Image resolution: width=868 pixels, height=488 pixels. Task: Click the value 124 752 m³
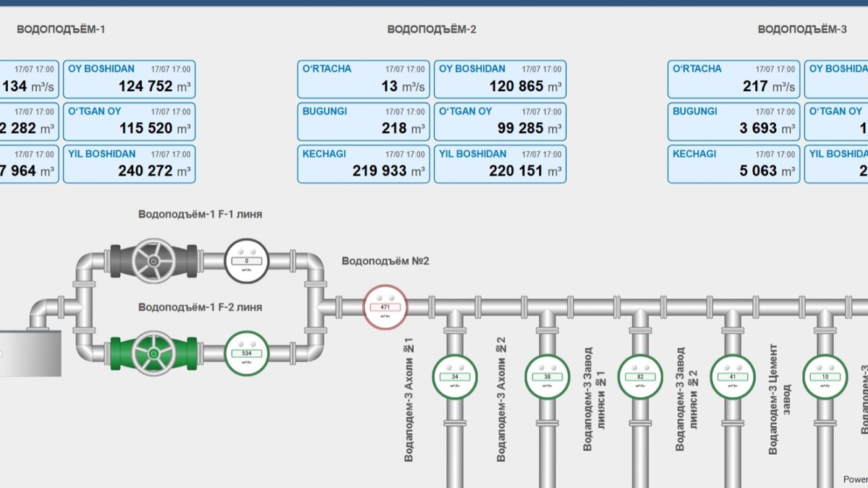pos(155,86)
